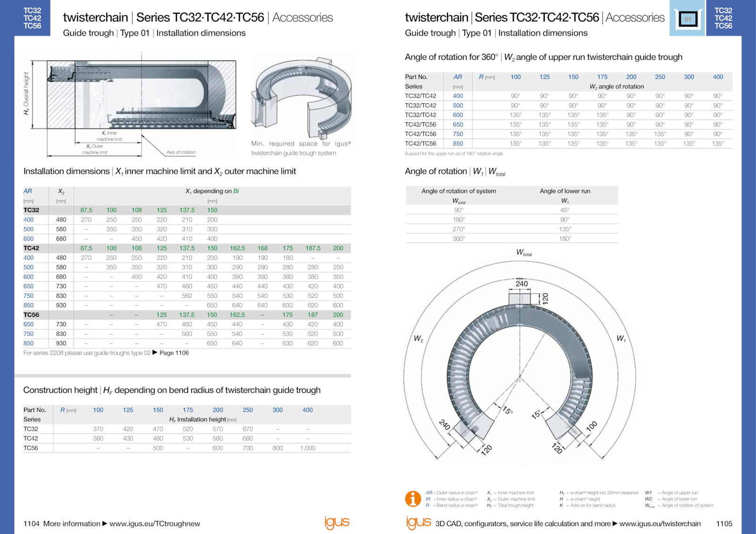Image resolution: width=756 pixels, height=534 pixels.
Task: Click value 800 in TC56 height row
Action: (x=278, y=448)
